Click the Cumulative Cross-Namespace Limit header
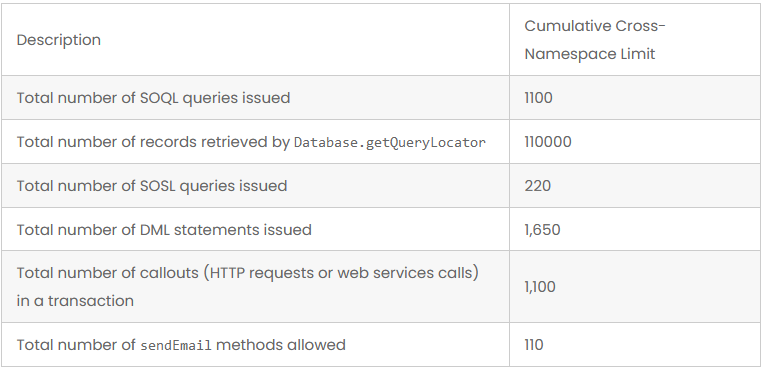Image resolution: width=763 pixels, height=369 pixels. click(595, 39)
